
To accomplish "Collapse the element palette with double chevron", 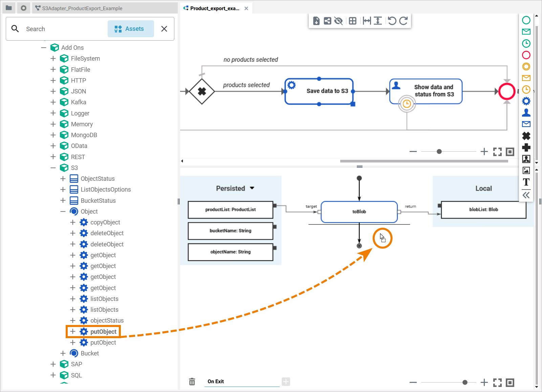I will point(526,195).
